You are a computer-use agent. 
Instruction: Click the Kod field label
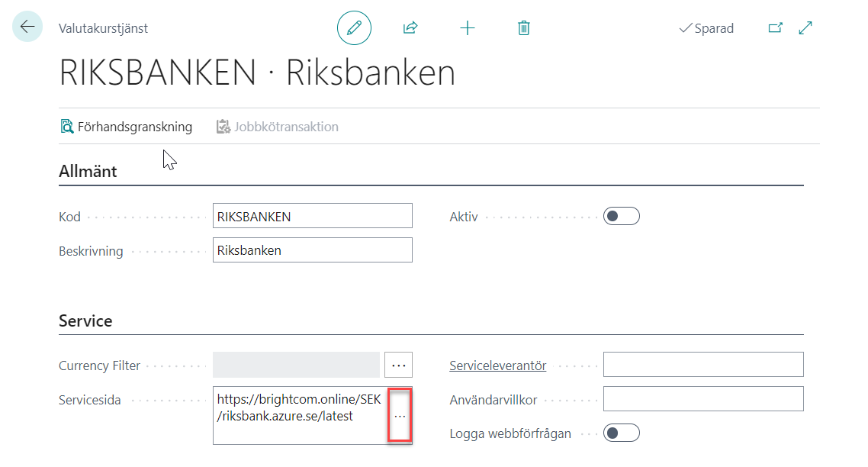[x=69, y=217]
